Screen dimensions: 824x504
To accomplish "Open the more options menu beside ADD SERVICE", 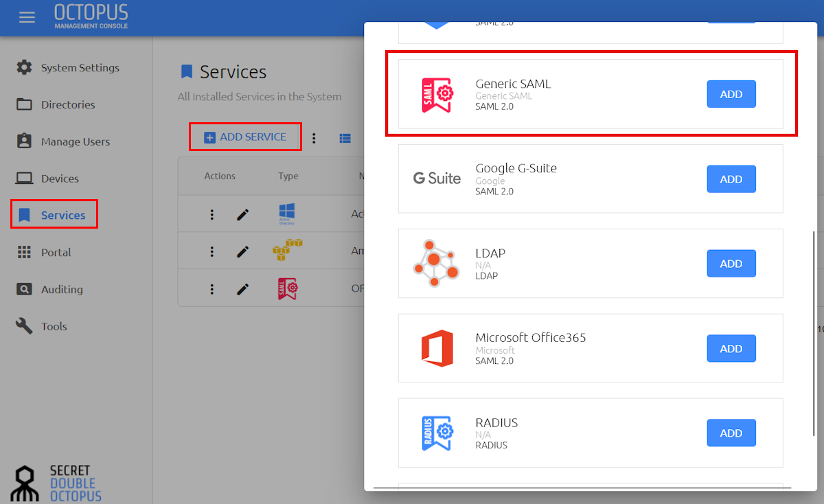I will [314, 138].
